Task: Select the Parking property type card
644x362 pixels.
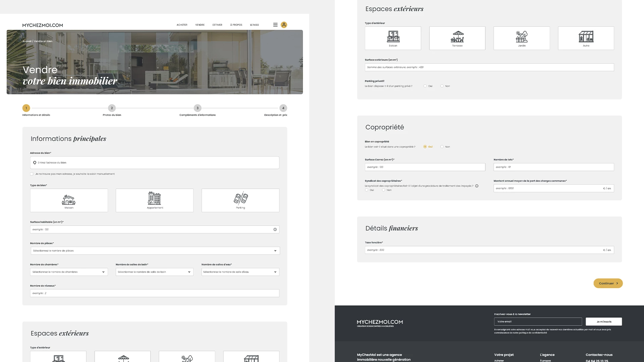Action: (240, 200)
